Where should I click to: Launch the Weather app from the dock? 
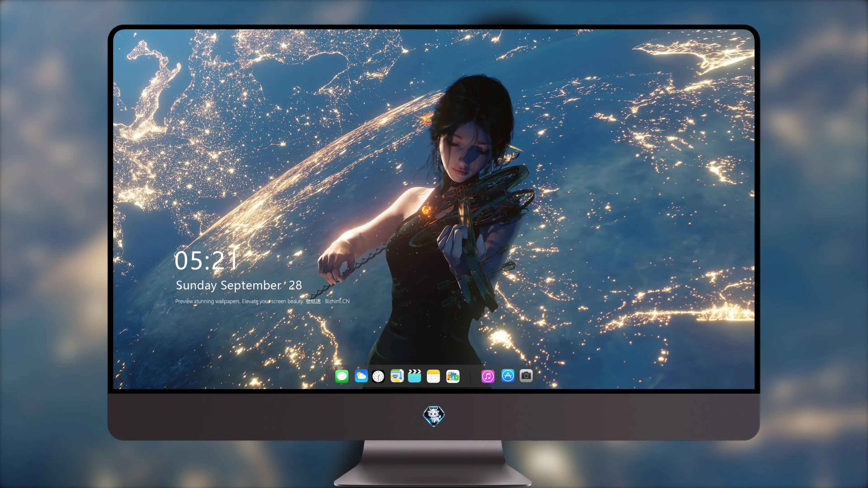click(x=361, y=376)
